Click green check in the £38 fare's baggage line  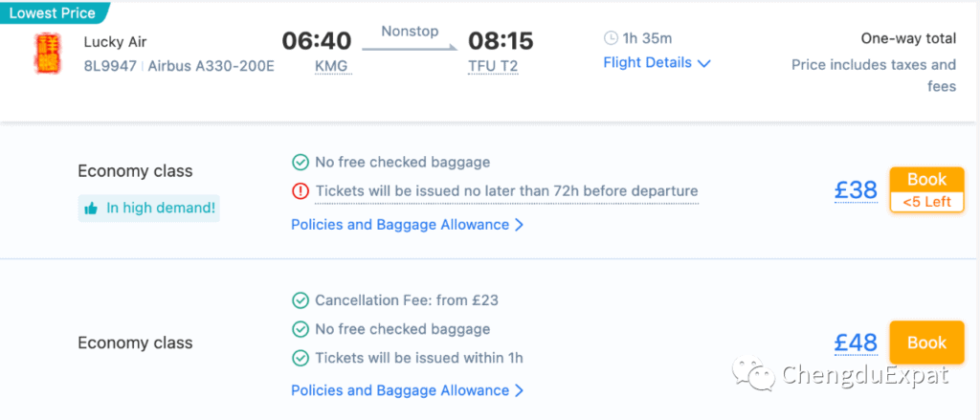click(x=301, y=163)
